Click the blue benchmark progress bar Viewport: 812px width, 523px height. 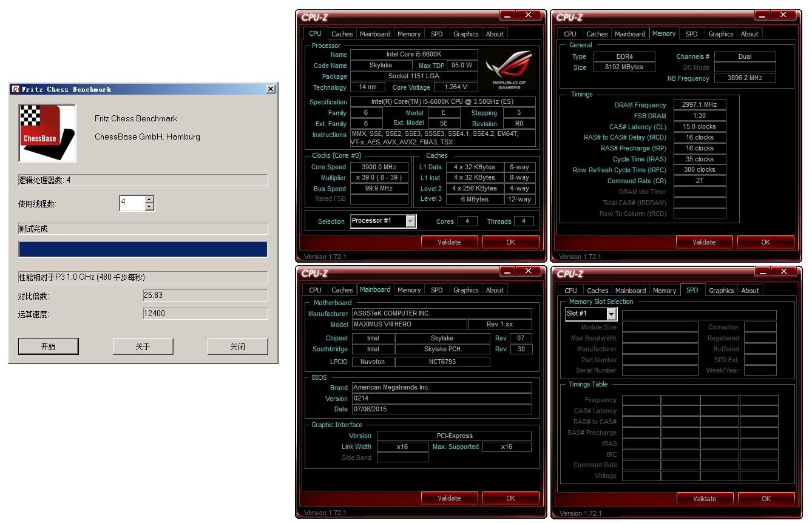143,249
